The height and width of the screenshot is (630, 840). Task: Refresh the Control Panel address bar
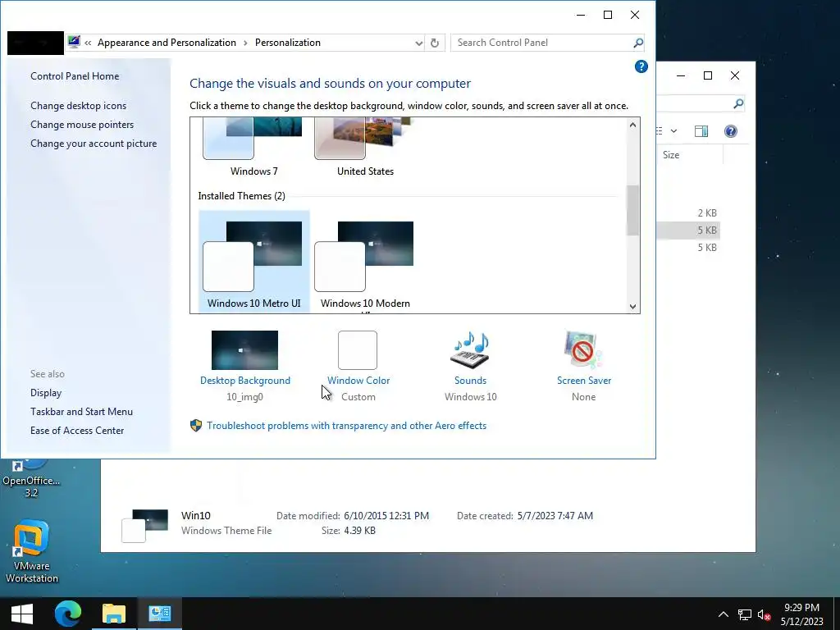tap(435, 43)
